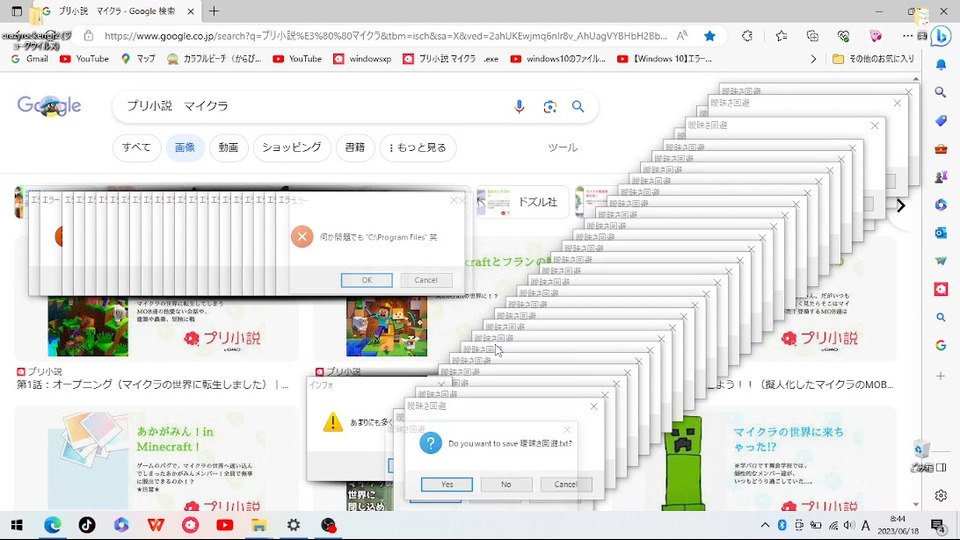Viewport: 960px width, 540px height.
Task: Open the ツール tools options
Action: click(562, 148)
